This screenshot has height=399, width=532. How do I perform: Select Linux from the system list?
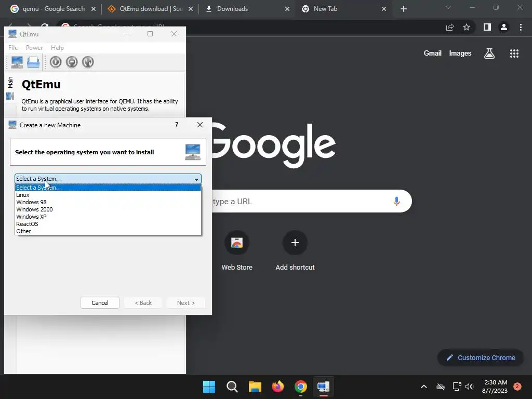point(108,195)
